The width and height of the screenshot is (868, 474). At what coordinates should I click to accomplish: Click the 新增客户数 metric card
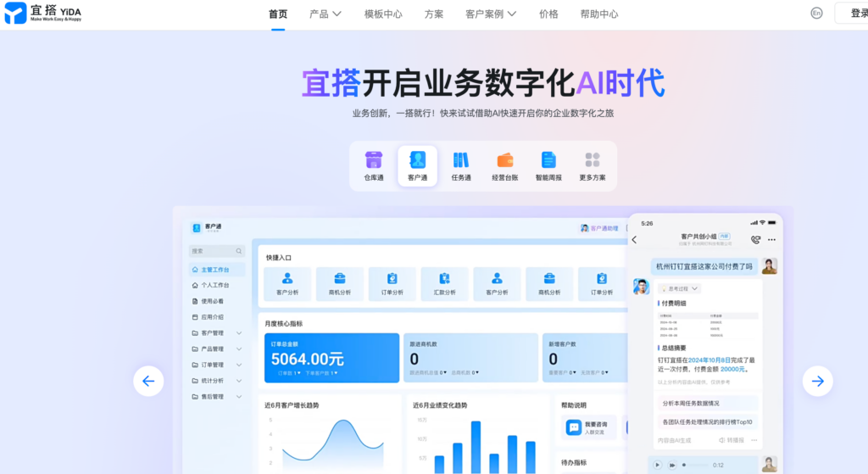click(x=585, y=358)
